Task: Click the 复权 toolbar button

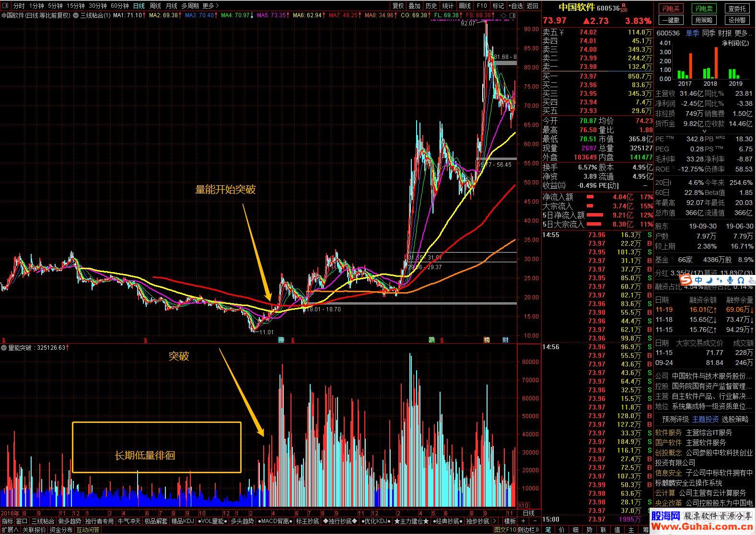Action: (398, 6)
